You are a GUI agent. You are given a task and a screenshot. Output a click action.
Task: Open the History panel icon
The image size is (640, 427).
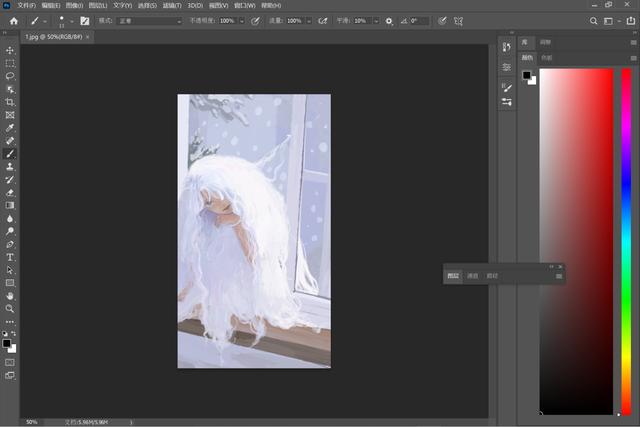tap(507, 47)
